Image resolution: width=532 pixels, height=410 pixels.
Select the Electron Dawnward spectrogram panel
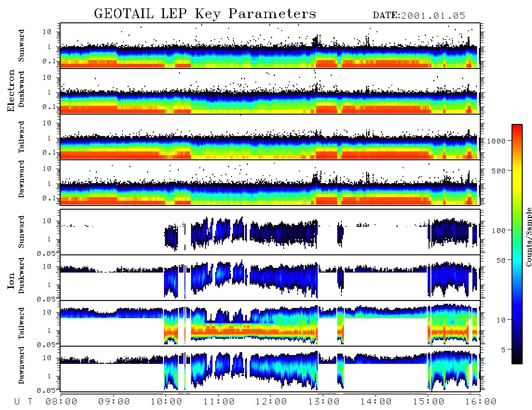(270, 182)
